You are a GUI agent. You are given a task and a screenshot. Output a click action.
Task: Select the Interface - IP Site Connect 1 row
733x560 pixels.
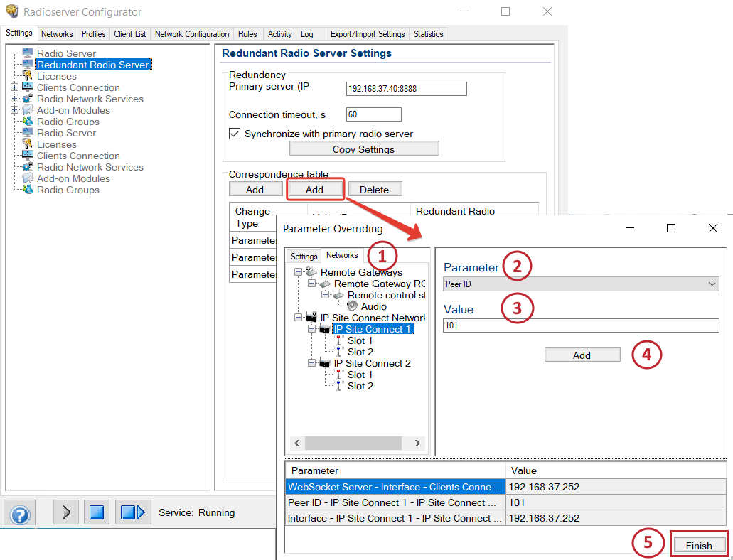505,518
